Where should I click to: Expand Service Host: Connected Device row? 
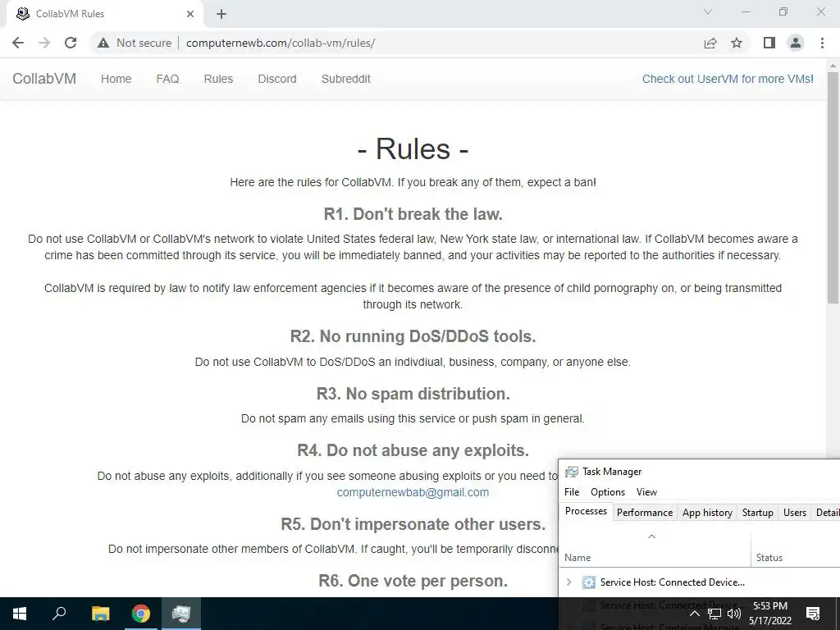569,582
